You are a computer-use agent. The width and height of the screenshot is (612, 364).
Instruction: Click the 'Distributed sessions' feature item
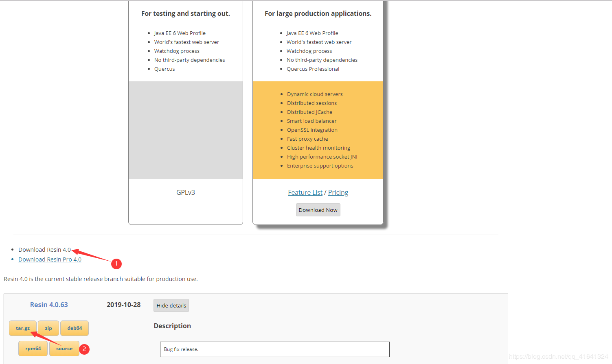[x=312, y=103]
